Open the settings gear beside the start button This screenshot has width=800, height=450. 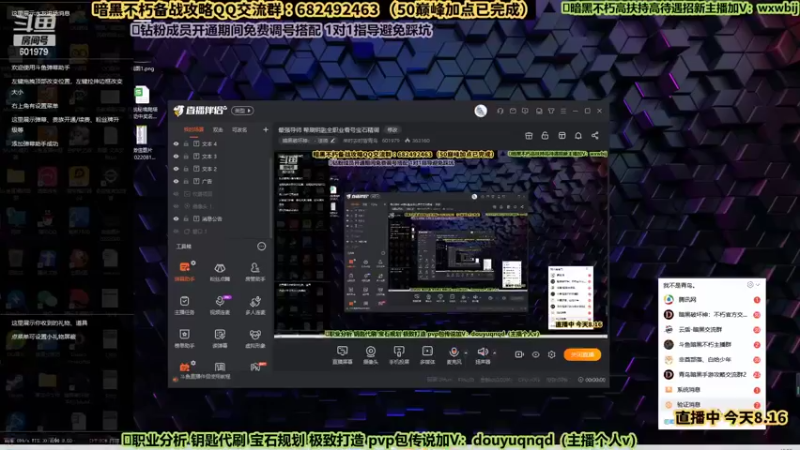(552, 354)
